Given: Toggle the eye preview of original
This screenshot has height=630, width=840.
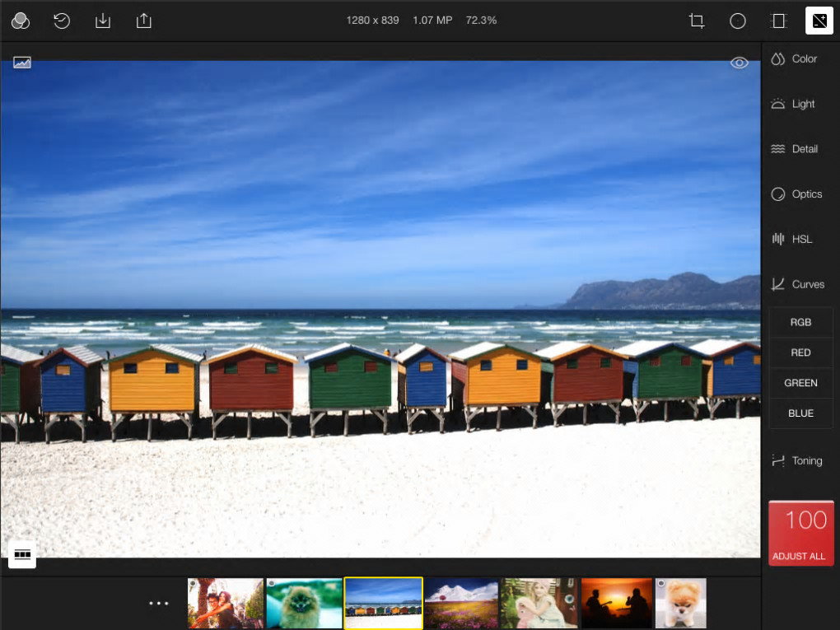Looking at the screenshot, I should pyautogui.click(x=739, y=63).
